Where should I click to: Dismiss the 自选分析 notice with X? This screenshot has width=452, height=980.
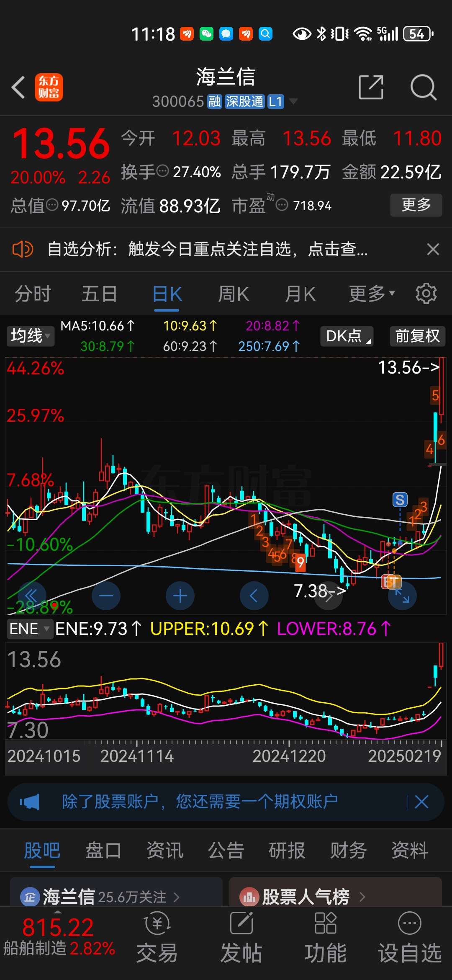tap(433, 250)
